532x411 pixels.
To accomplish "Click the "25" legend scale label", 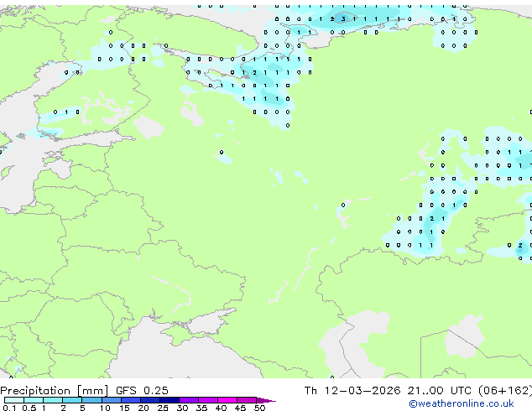I will click(163, 408).
